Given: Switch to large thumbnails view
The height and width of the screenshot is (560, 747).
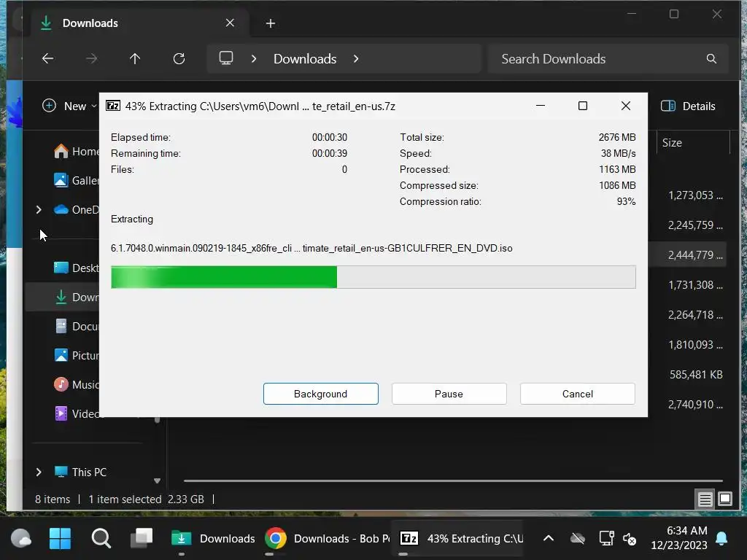Looking at the screenshot, I should 725,499.
